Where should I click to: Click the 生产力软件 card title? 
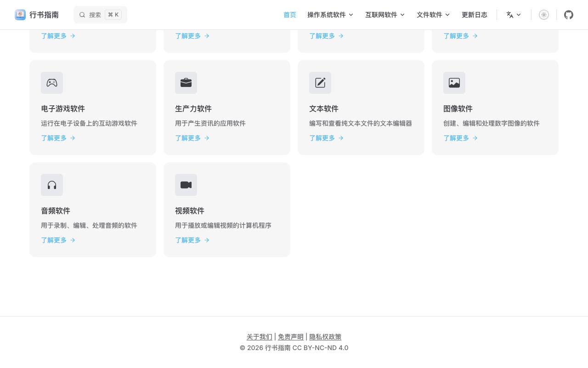[x=193, y=109]
